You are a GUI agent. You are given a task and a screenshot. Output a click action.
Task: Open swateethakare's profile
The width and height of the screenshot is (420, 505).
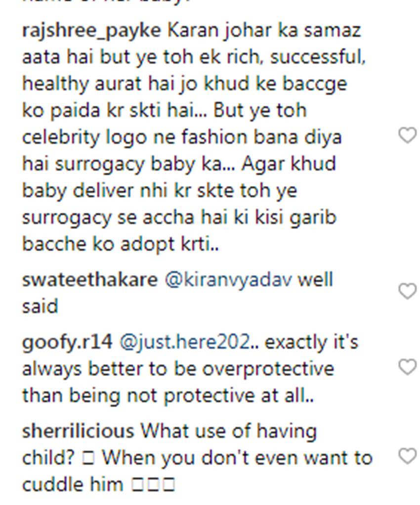coord(90,279)
